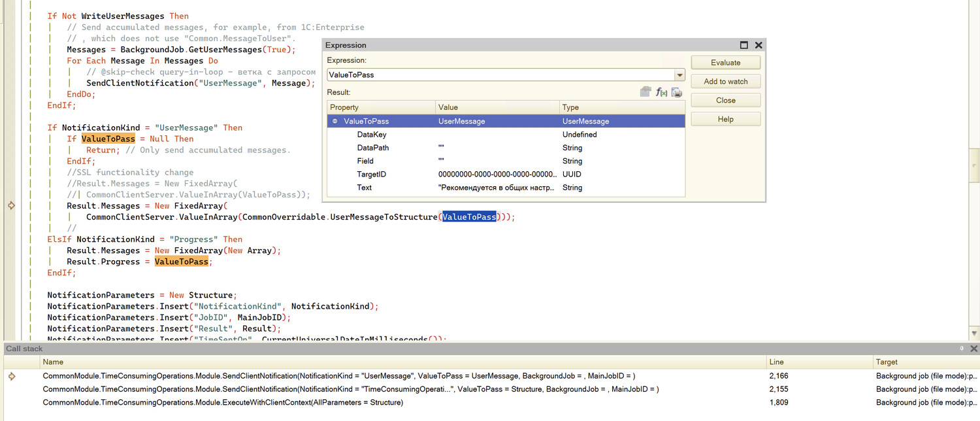Click Add to watch button
The height and width of the screenshot is (421, 980).
[x=725, y=82]
